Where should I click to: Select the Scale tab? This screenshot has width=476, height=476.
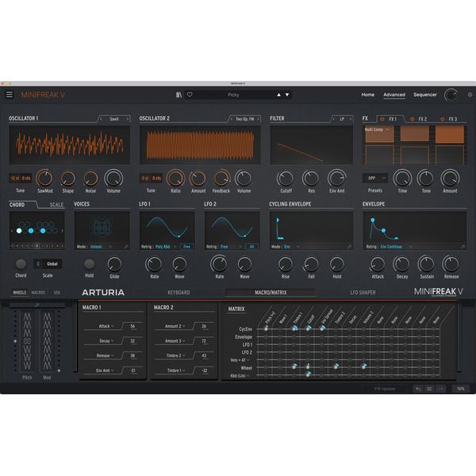(56, 205)
